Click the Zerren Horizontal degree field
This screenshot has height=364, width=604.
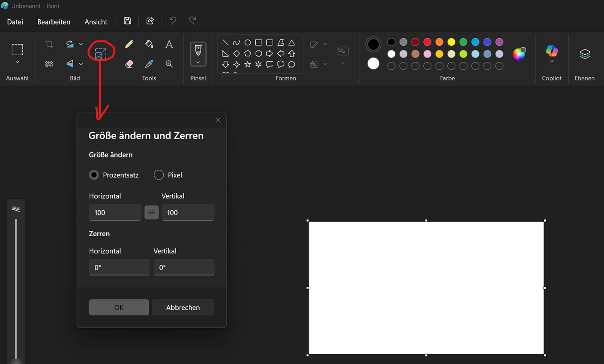(119, 267)
